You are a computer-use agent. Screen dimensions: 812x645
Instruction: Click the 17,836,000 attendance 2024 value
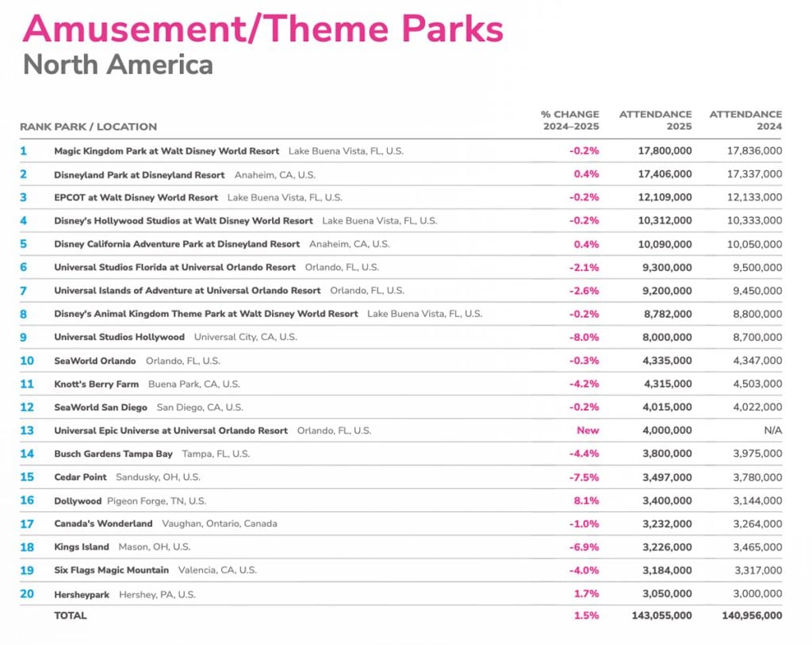(x=755, y=151)
